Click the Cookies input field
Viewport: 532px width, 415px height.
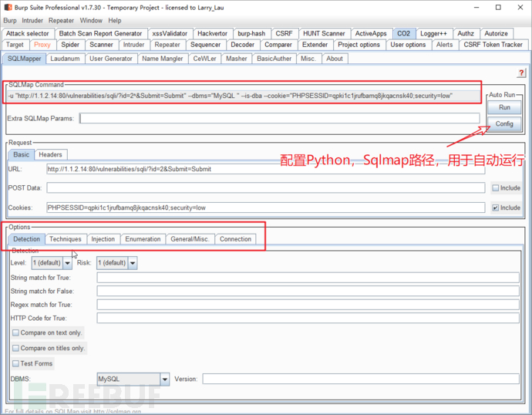[x=266, y=207]
